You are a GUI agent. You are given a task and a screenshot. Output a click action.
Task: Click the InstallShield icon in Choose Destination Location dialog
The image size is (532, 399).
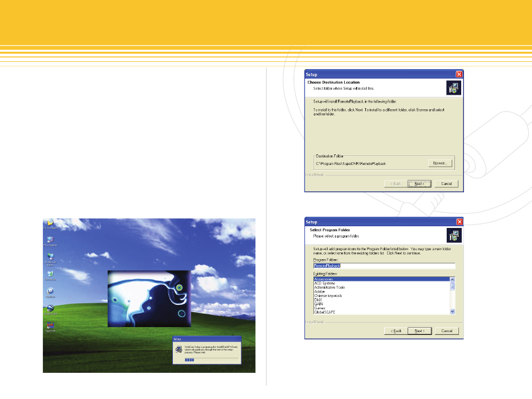(x=453, y=88)
